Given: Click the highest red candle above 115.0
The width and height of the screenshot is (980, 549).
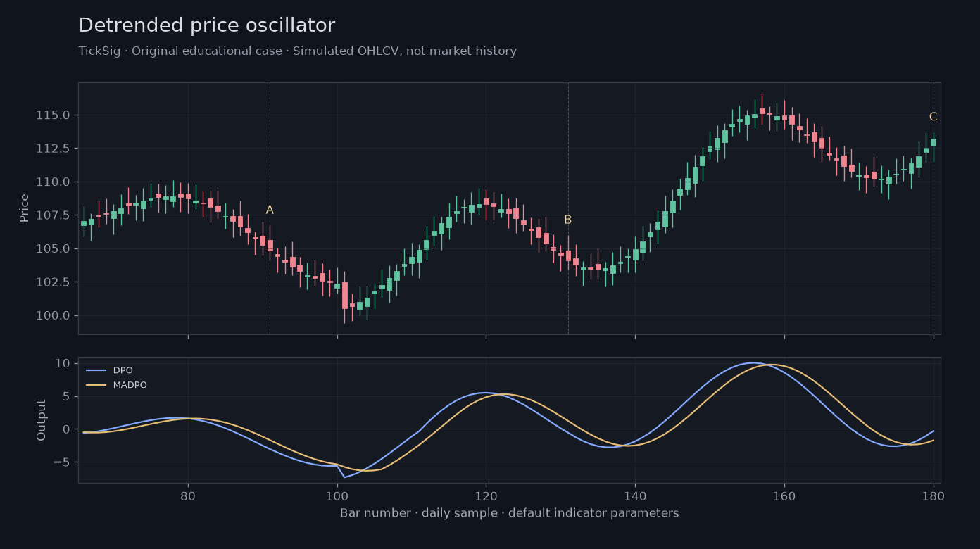Looking at the screenshot, I should pyautogui.click(x=762, y=111).
